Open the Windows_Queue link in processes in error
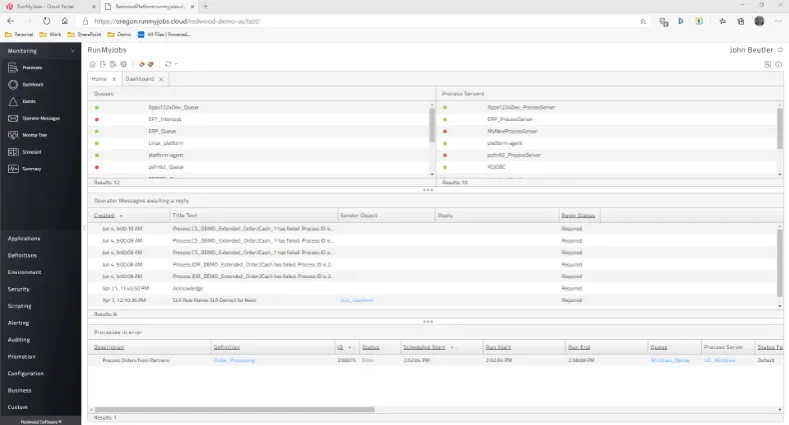The width and height of the screenshot is (789, 425). [x=670, y=360]
